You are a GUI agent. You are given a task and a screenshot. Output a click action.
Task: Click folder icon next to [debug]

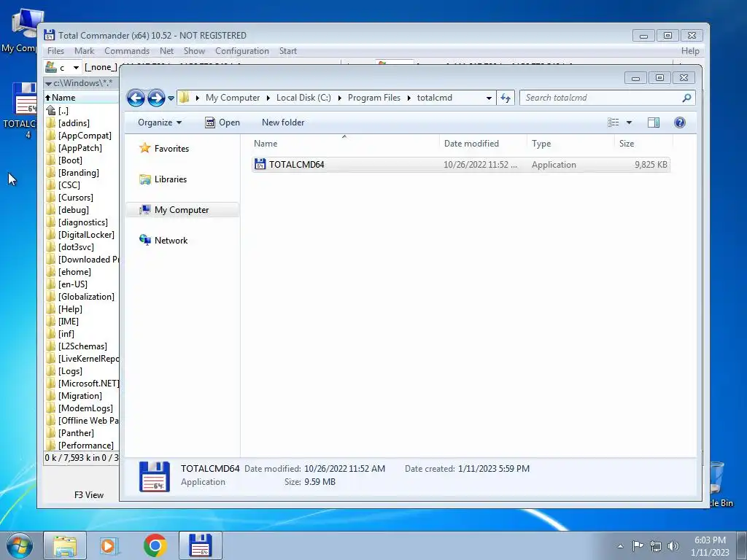[x=51, y=210]
